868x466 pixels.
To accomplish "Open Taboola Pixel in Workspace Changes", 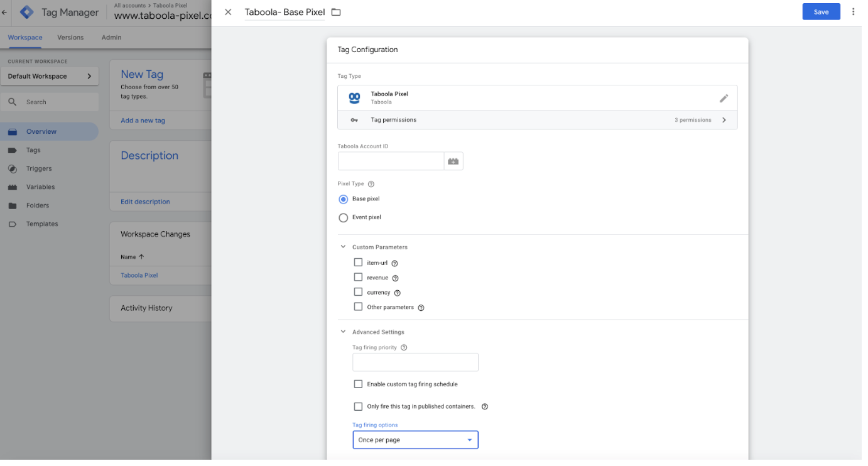I will pos(139,275).
